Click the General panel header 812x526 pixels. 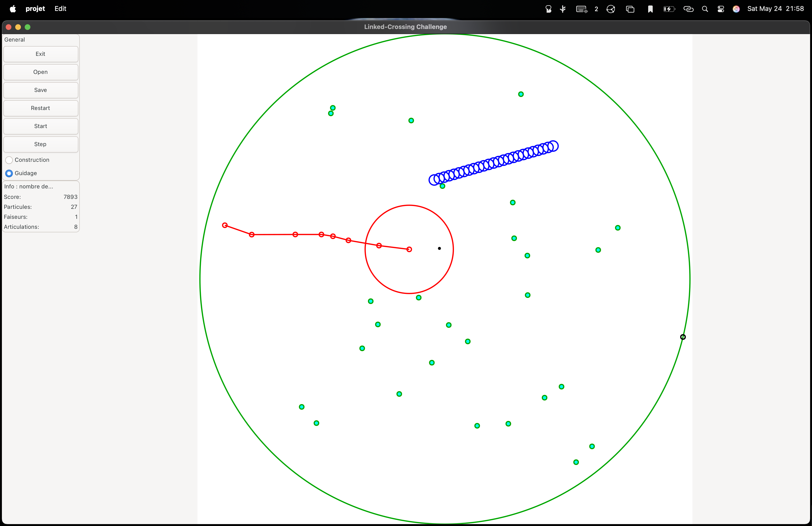tap(15, 40)
